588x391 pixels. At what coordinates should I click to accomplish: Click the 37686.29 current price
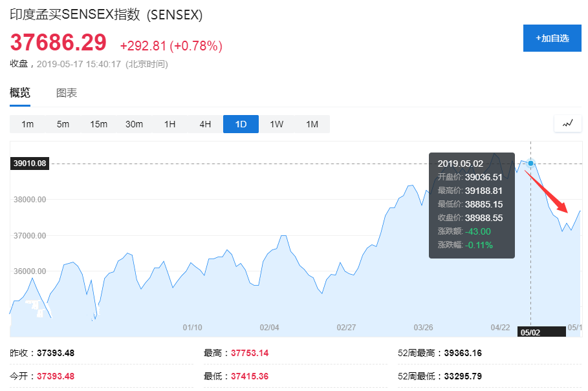[58, 43]
